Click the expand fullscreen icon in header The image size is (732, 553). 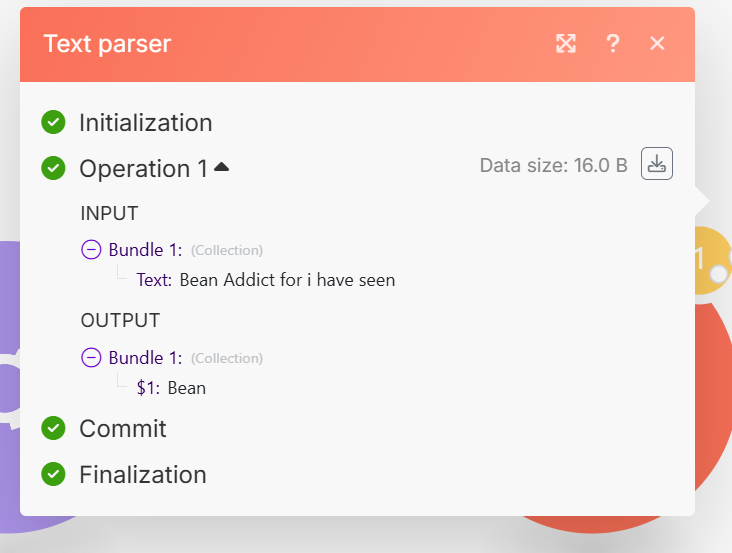[x=566, y=43]
